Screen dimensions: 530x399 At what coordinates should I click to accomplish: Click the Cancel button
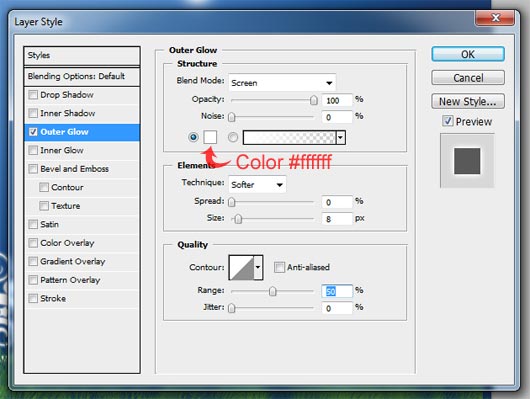[468, 78]
